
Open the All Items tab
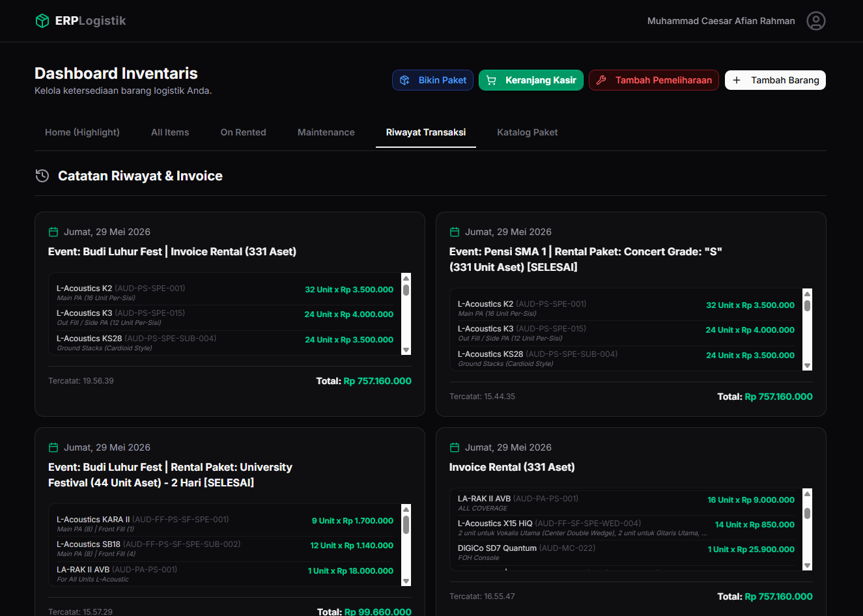click(x=170, y=132)
